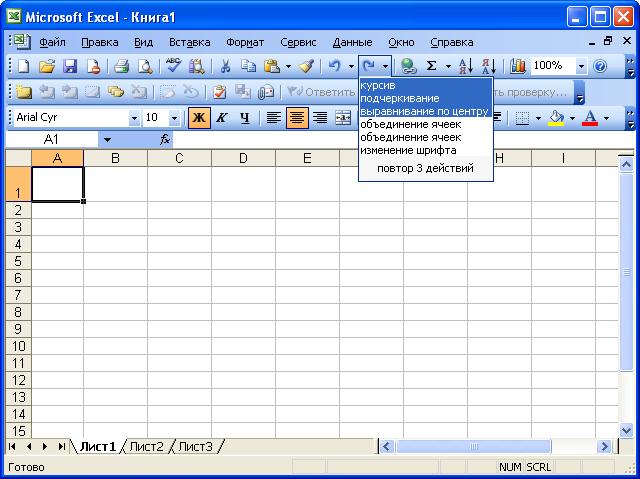Open the Данные menu

[x=352, y=42]
